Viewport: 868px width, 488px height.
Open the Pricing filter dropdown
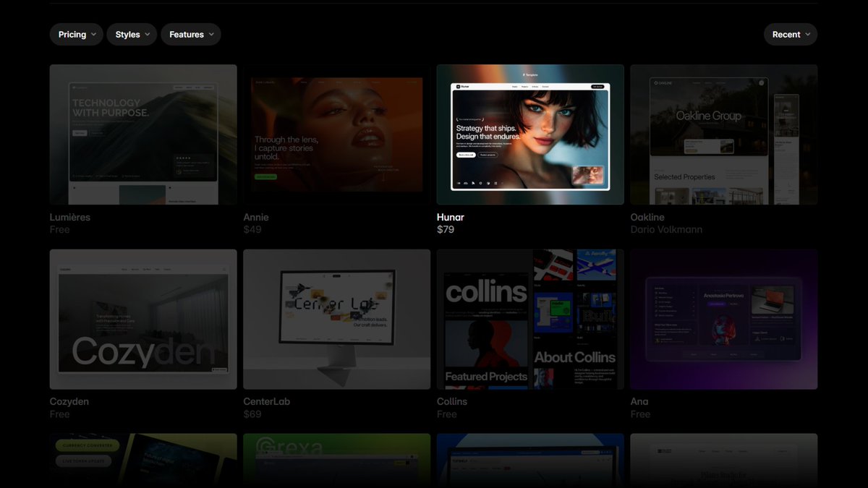click(77, 34)
